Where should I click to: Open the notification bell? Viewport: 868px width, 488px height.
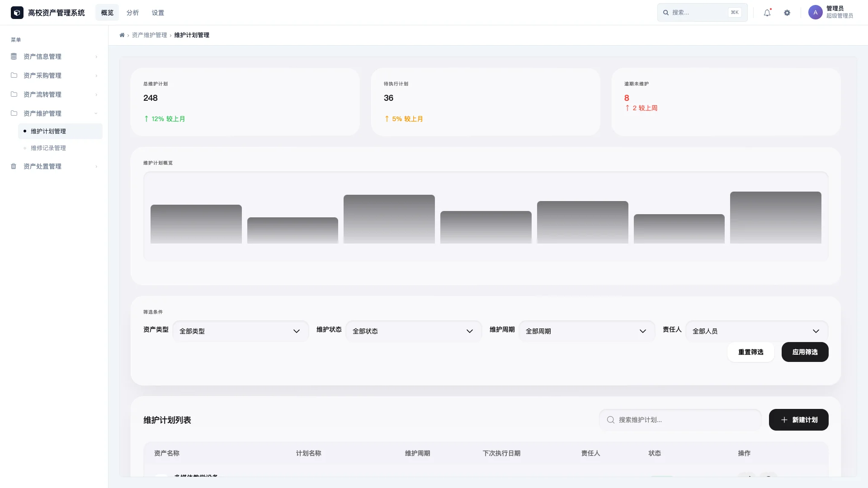(767, 13)
